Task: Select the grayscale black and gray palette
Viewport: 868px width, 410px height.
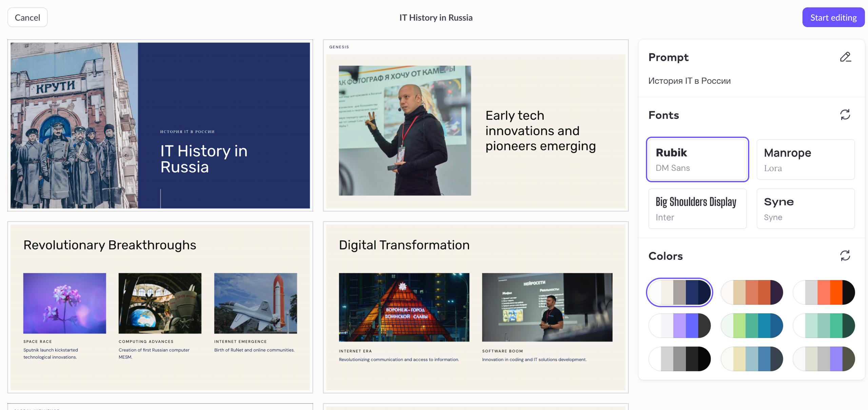Action: click(x=679, y=359)
